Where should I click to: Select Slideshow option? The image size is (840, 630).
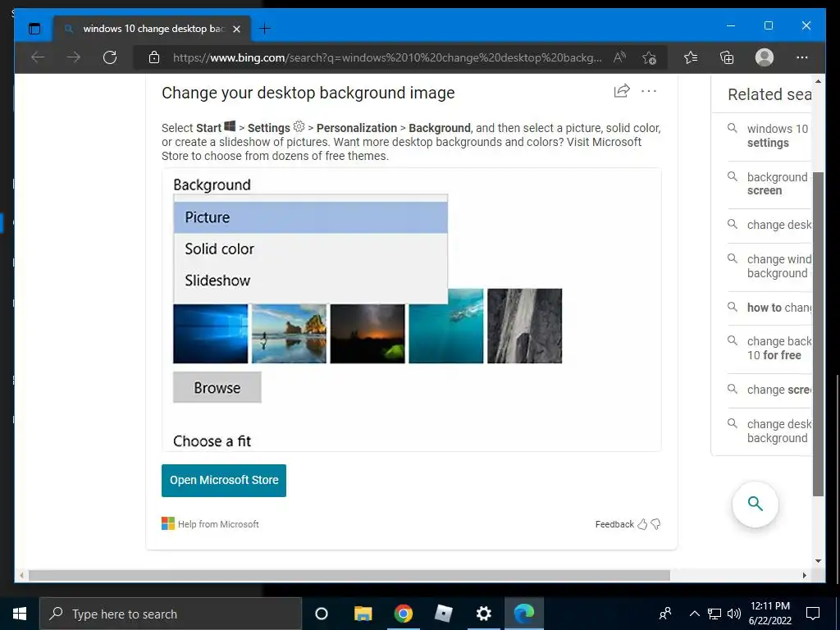coord(311,281)
